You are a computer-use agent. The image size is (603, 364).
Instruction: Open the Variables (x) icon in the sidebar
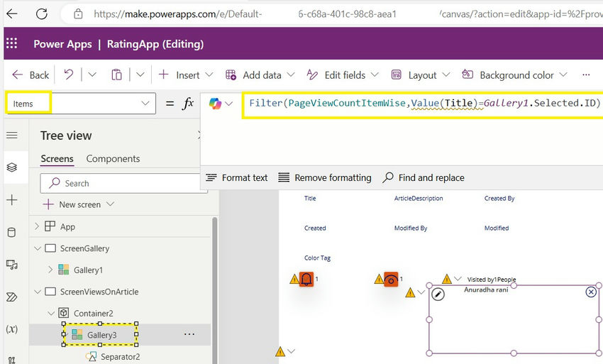[12, 329]
